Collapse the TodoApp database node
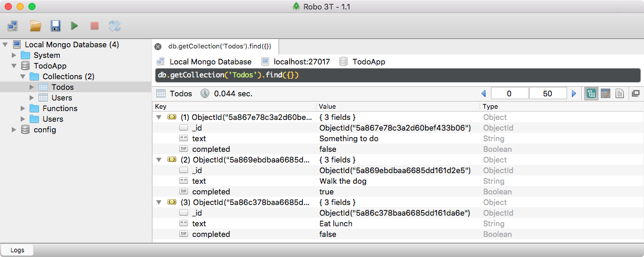Viewport: 644px width, 257px height. pos(14,66)
